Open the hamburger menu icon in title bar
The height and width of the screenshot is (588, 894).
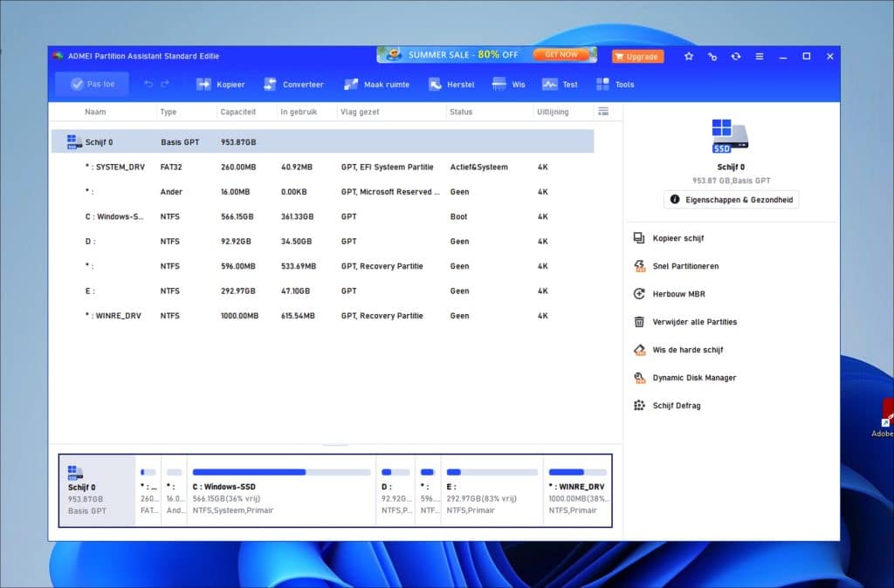[x=760, y=57]
